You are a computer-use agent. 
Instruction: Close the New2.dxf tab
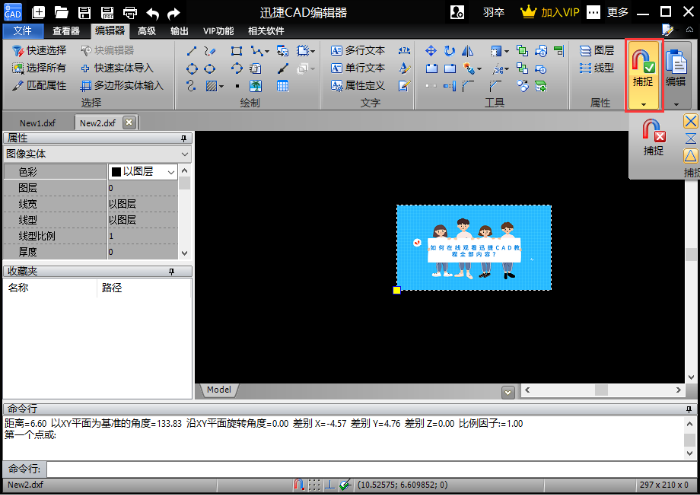129,122
